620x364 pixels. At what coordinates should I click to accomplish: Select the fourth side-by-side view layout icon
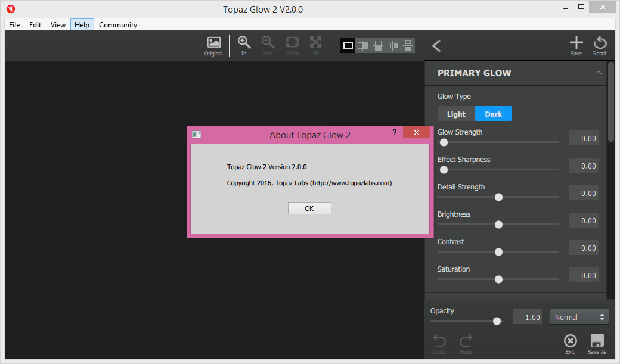(393, 46)
